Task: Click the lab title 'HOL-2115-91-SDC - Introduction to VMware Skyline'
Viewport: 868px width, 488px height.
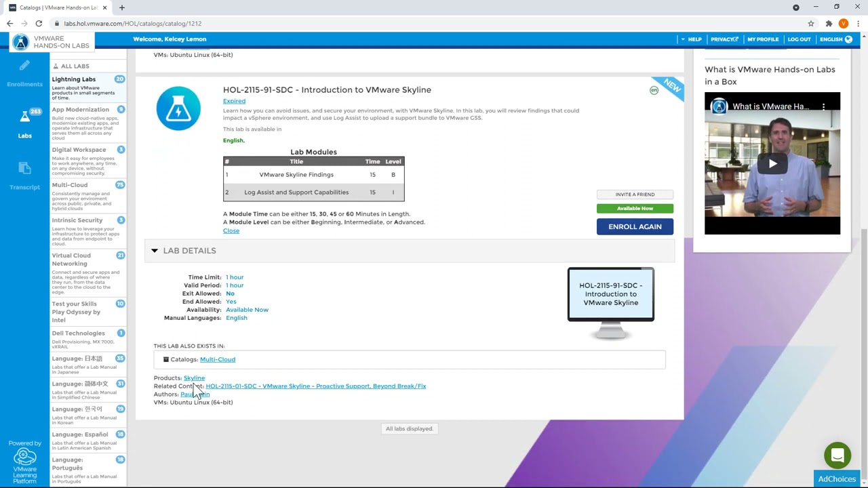Action: (327, 89)
